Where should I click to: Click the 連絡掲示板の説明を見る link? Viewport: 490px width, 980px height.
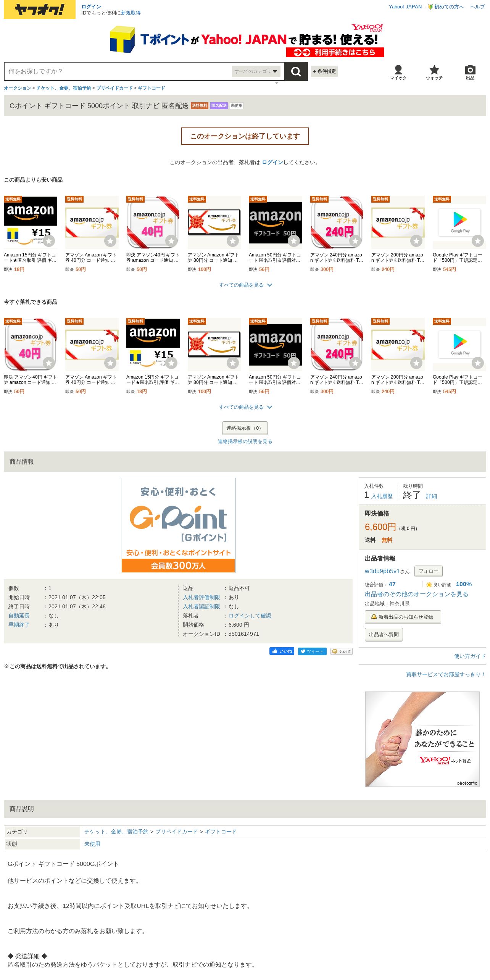[x=245, y=442]
